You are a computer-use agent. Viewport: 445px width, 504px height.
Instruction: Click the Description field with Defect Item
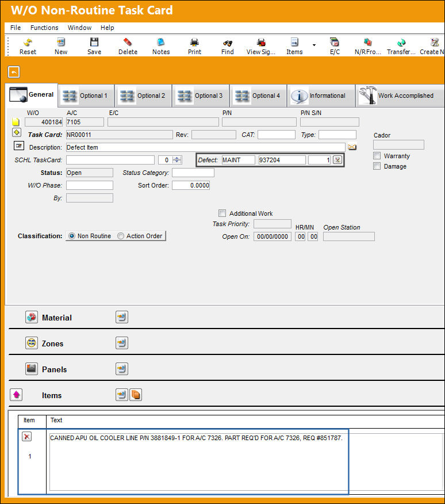click(206, 147)
